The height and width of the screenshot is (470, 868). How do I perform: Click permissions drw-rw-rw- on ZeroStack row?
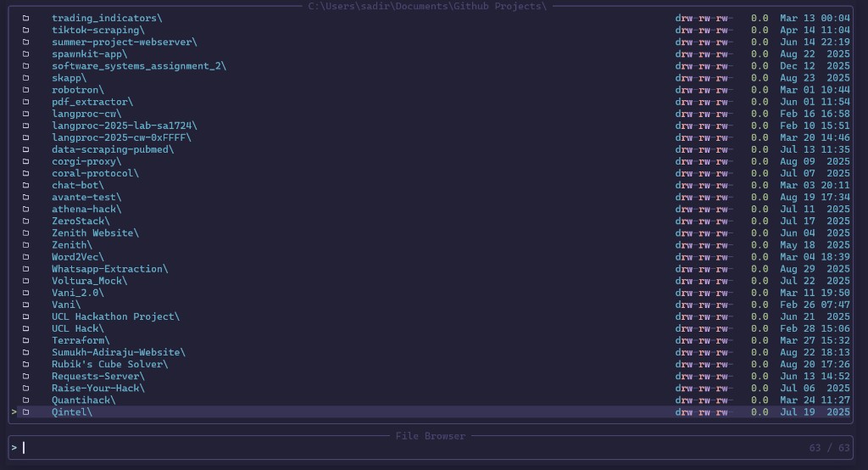[x=704, y=221]
